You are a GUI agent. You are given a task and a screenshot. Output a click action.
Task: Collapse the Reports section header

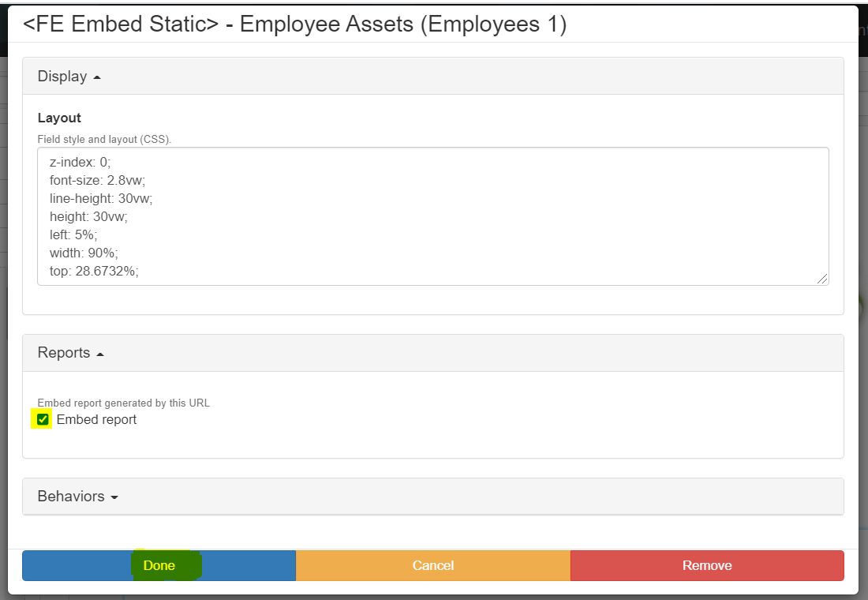[x=433, y=353]
